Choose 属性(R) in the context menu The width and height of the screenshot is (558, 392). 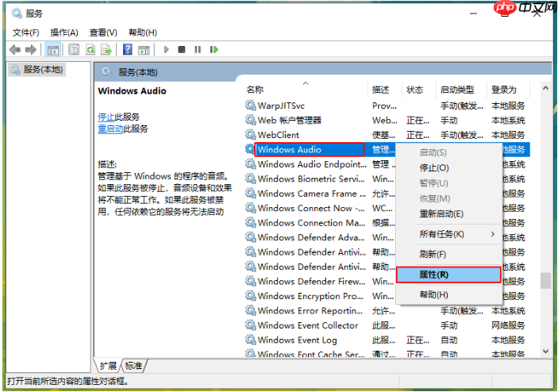448,275
